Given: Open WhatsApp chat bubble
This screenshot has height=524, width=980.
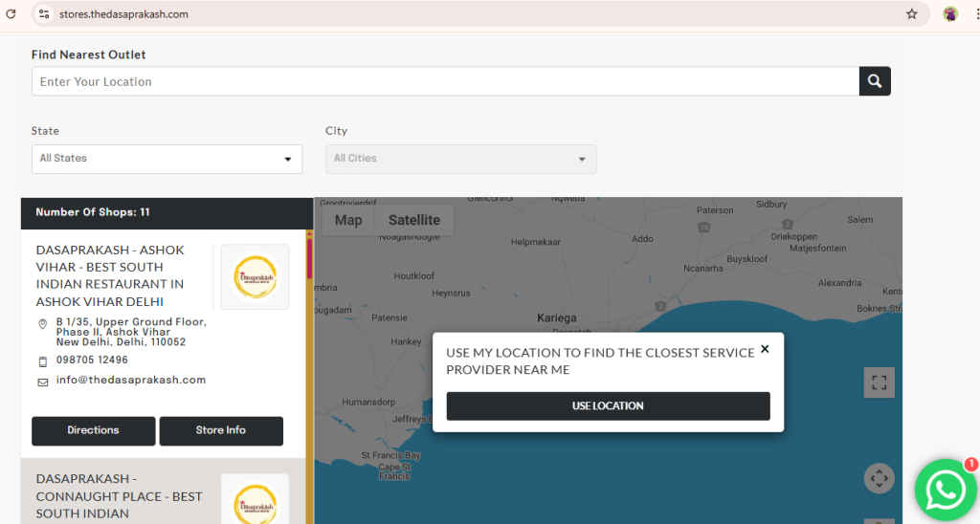Looking at the screenshot, I should 945,491.
